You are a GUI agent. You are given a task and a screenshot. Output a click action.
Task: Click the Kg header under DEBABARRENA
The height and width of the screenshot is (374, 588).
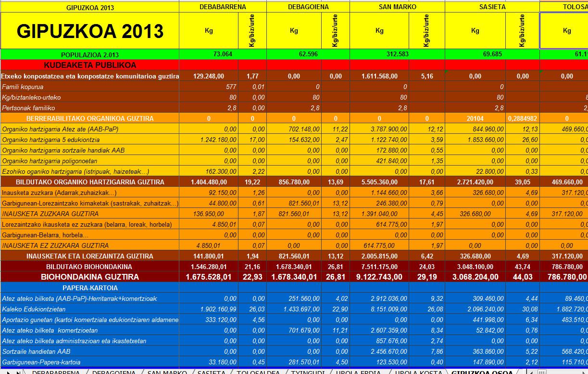209,31
